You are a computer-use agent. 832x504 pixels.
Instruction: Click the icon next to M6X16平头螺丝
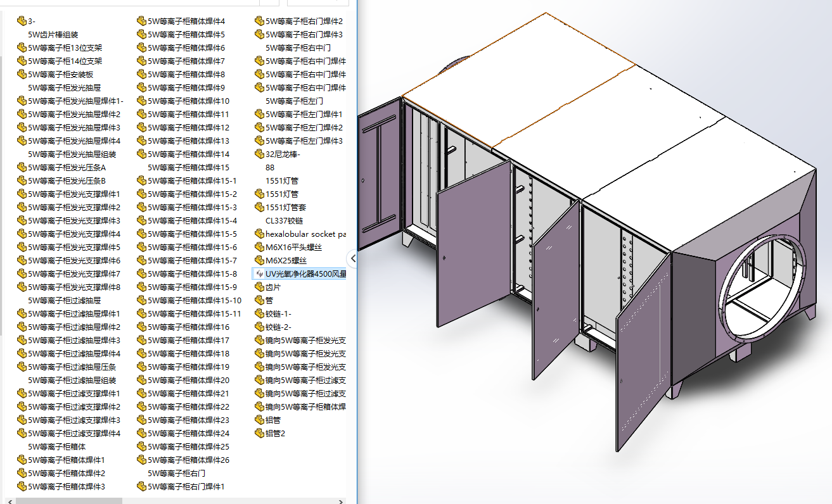click(x=259, y=247)
